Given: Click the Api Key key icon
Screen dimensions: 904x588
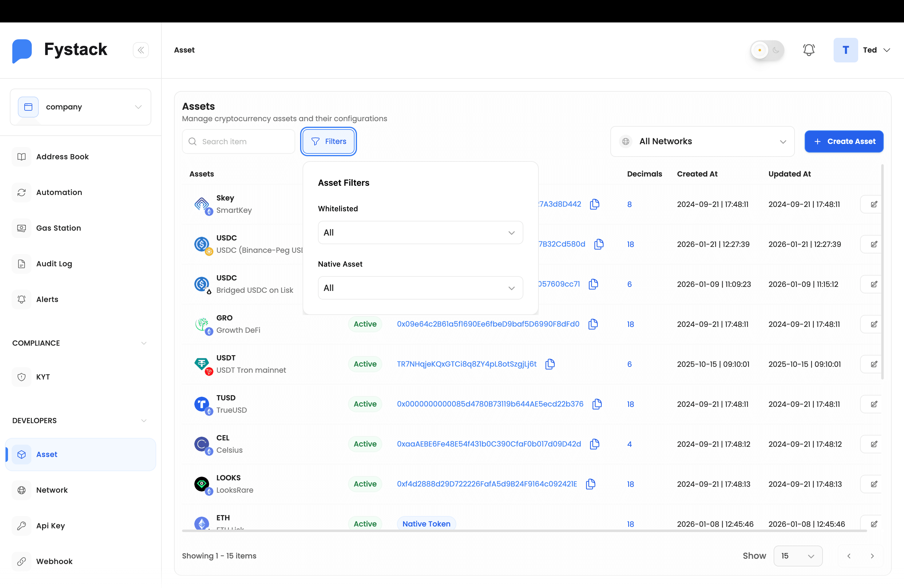Looking at the screenshot, I should tap(22, 526).
